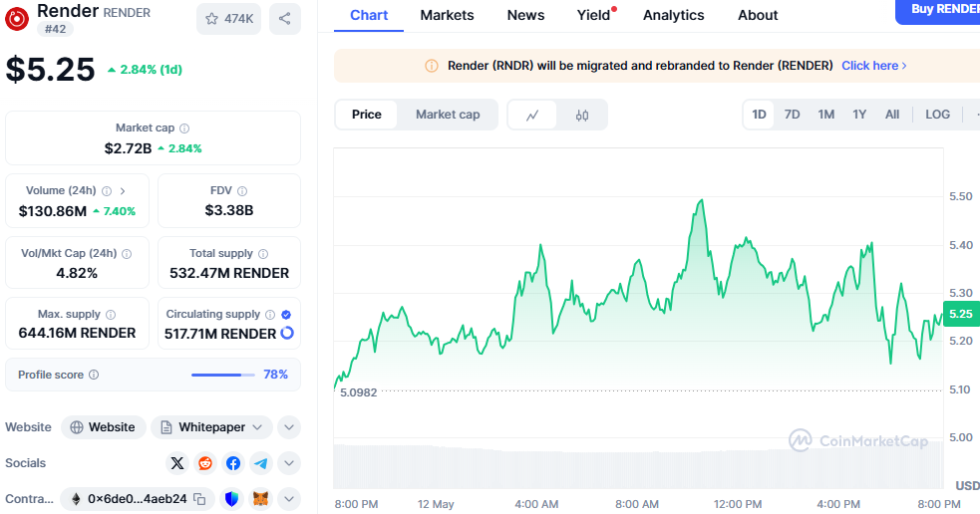The width and height of the screenshot is (980, 514).
Task: Set chart range to 1M
Action: (x=826, y=115)
